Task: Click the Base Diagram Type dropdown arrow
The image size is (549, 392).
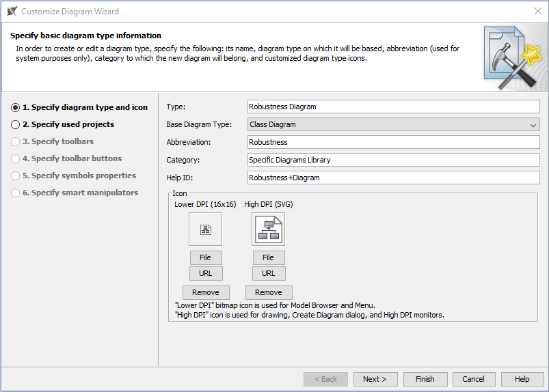Action: tap(533, 125)
